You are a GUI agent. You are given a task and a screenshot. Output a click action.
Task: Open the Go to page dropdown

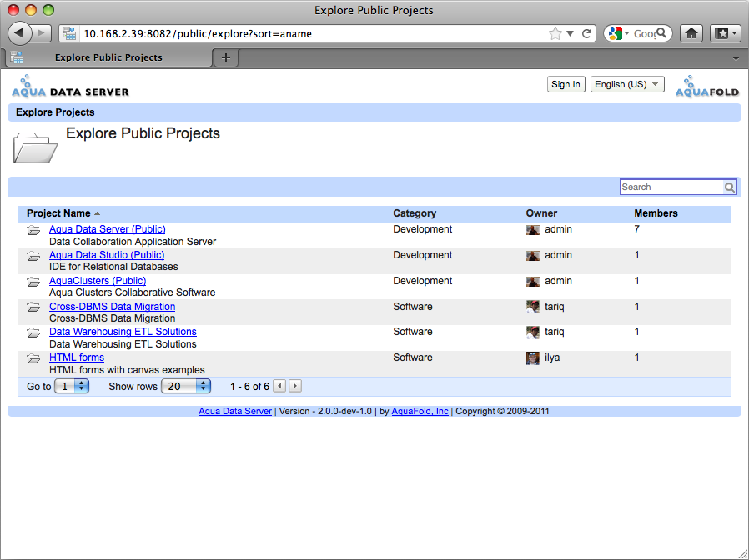point(72,386)
